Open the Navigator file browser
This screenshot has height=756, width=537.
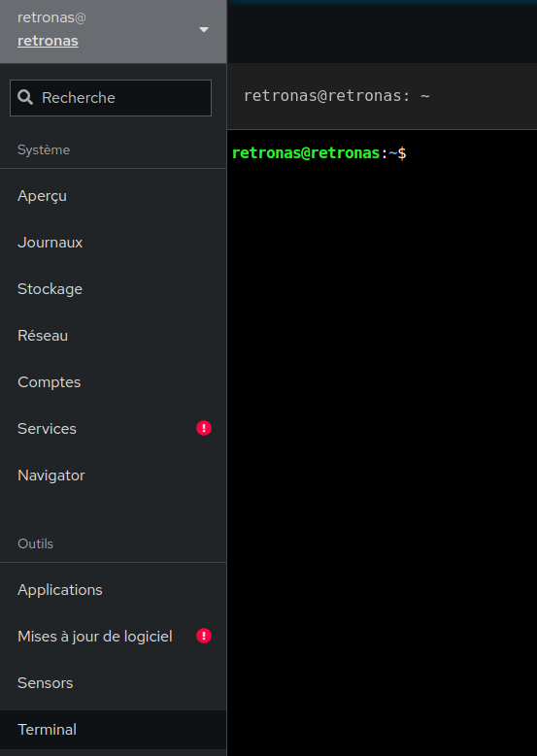click(113, 476)
